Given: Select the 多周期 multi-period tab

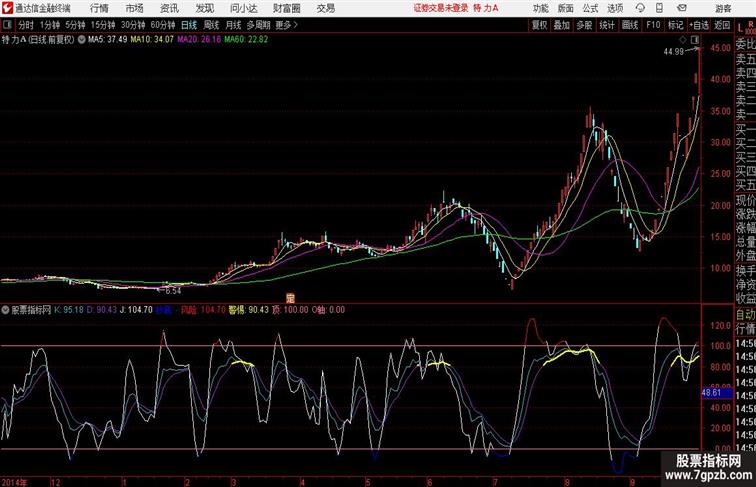Looking at the screenshot, I should coord(258,25).
